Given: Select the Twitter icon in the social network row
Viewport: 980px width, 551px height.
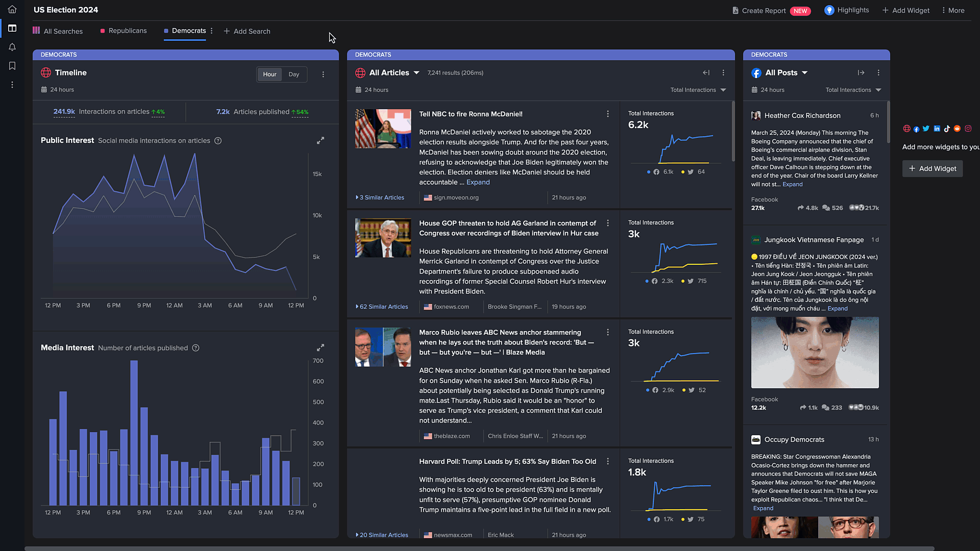Looking at the screenshot, I should tap(926, 129).
